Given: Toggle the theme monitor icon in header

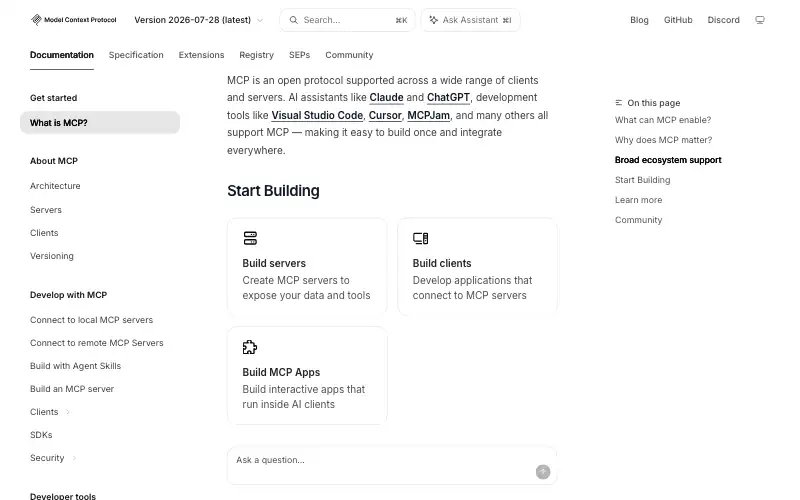Looking at the screenshot, I should click(x=760, y=20).
